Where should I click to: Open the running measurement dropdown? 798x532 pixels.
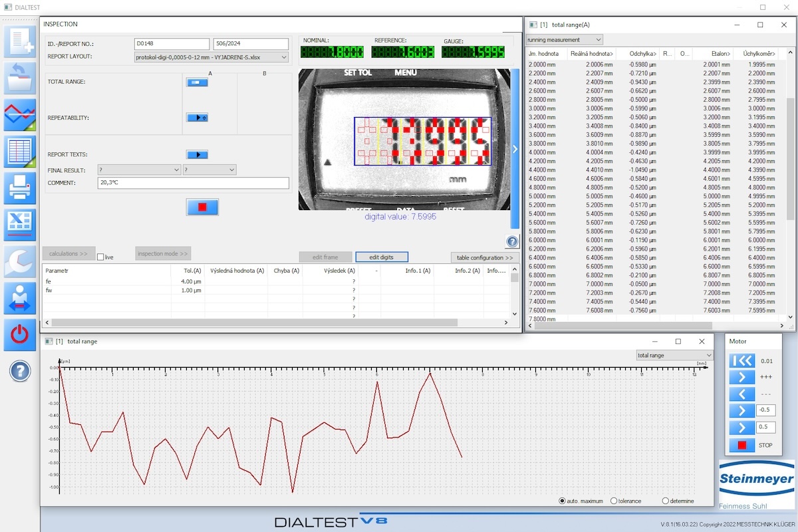coord(564,40)
